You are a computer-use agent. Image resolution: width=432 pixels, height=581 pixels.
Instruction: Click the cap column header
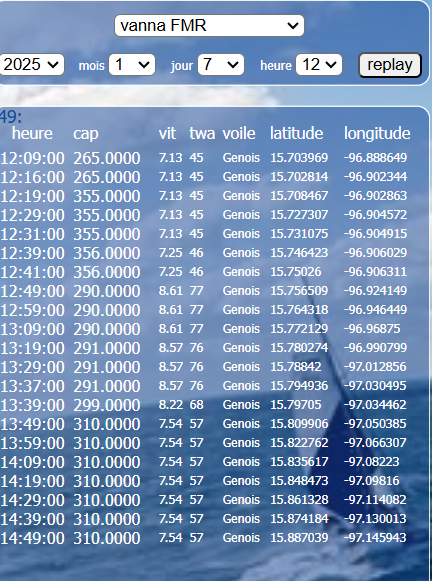[x=86, y=134]
